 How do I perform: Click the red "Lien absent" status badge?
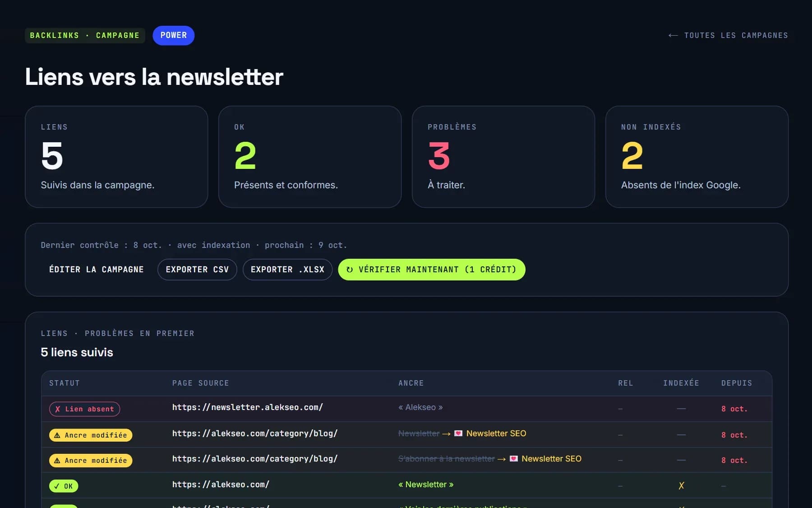pyautogui.click(x=85, y=409)
